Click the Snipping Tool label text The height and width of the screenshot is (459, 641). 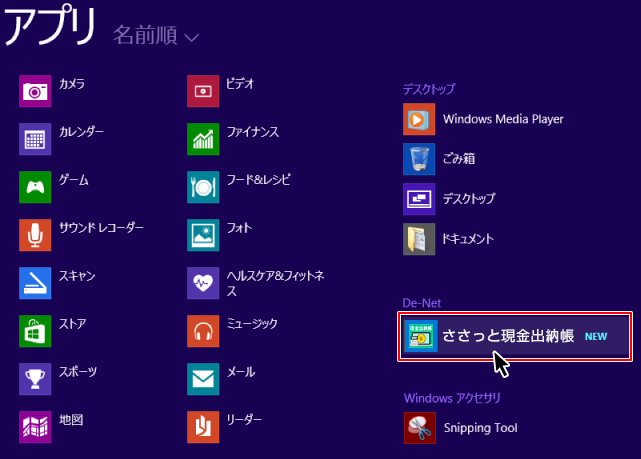pos(480,428)
